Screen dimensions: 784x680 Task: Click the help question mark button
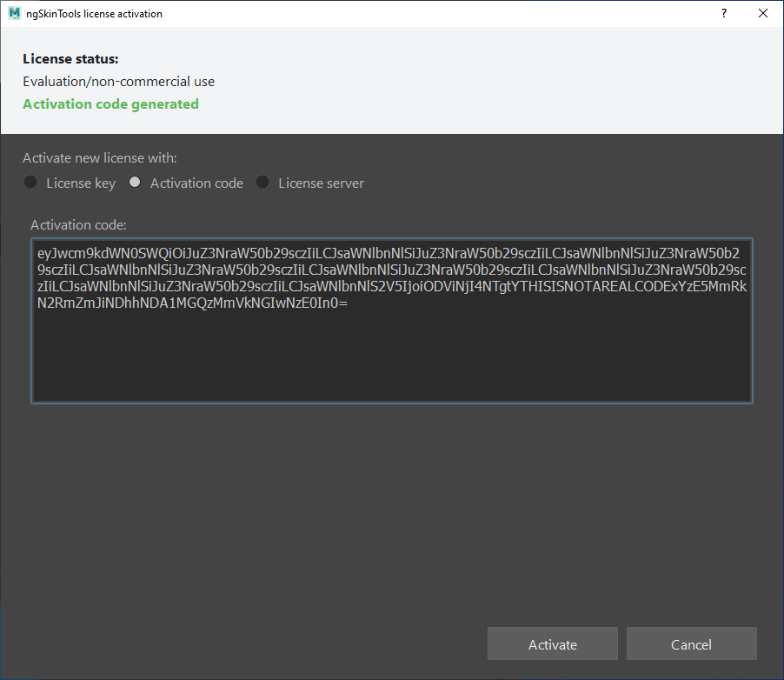(724, 14)
